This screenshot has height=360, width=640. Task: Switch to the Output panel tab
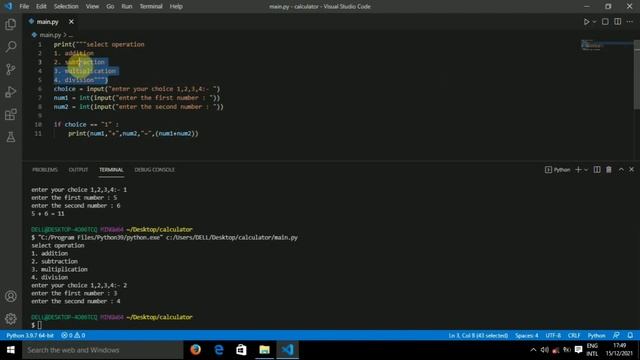78,170
